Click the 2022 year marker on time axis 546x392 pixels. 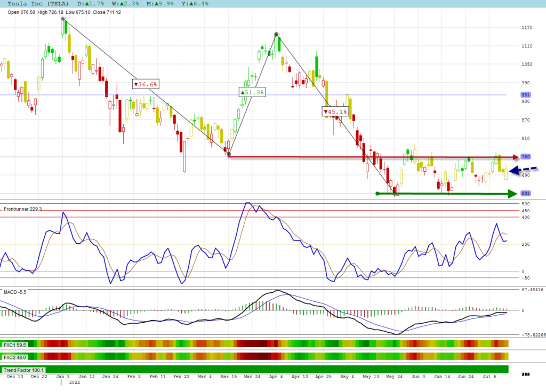[74, 382]
